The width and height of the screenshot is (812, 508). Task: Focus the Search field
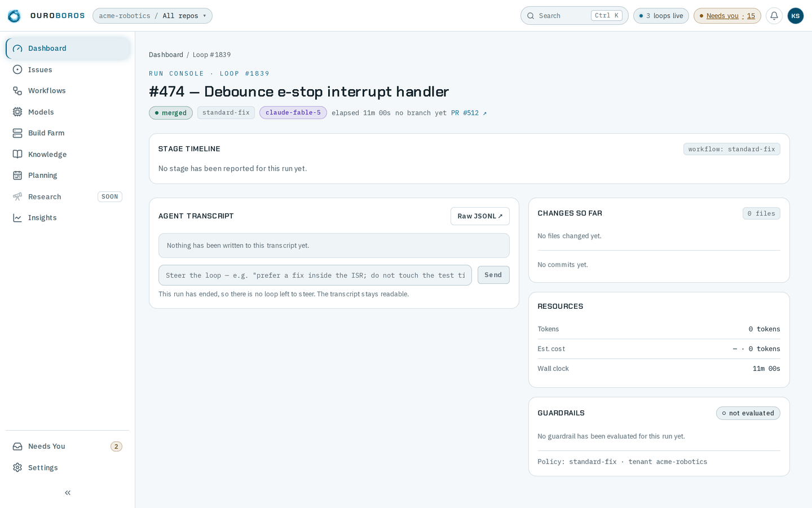coord(574,16)
